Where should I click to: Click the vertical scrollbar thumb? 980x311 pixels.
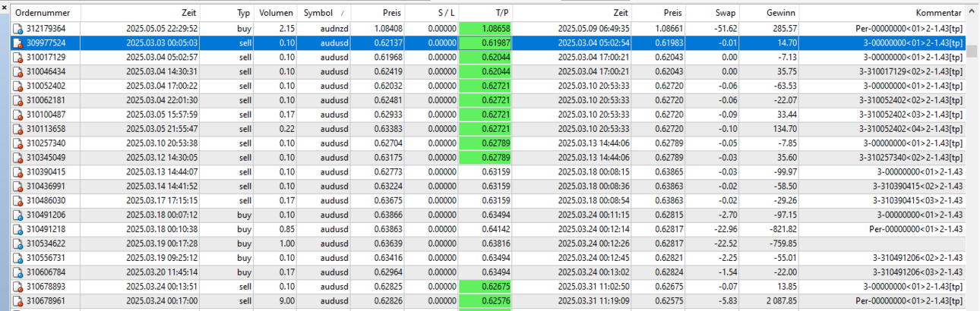972,51
